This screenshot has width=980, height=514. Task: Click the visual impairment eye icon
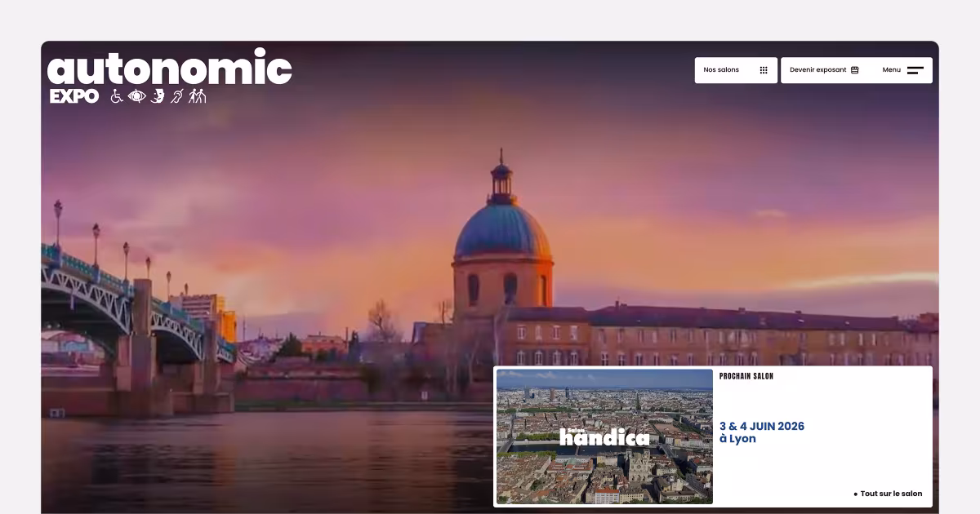point(137,96)
